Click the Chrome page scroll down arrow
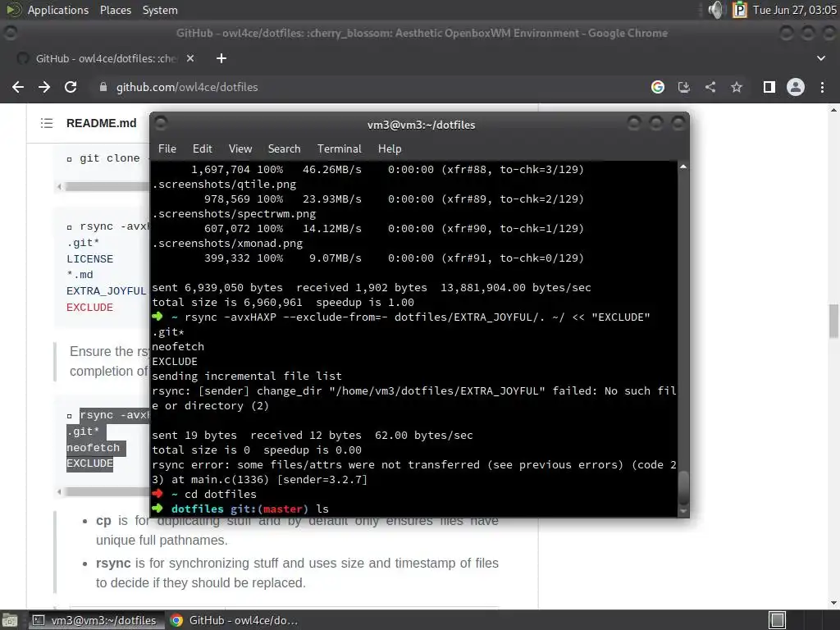Viewport: 840px width, 630px height. [833, 603]
